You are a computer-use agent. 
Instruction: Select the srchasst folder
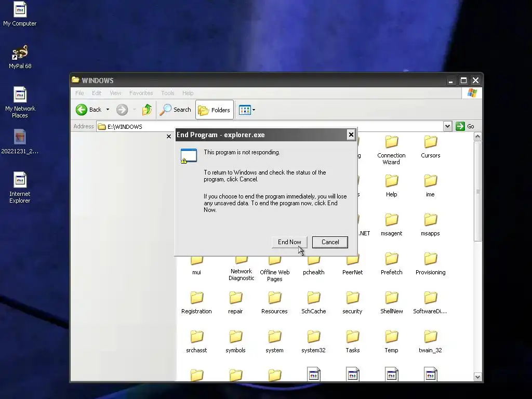(x=196, y=342)
